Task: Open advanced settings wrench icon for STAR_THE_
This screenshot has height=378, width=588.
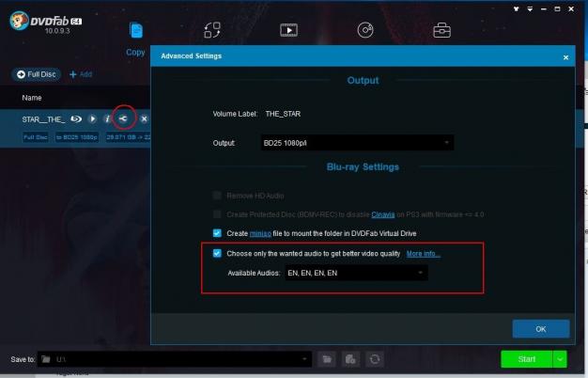Action: point(123,119)
